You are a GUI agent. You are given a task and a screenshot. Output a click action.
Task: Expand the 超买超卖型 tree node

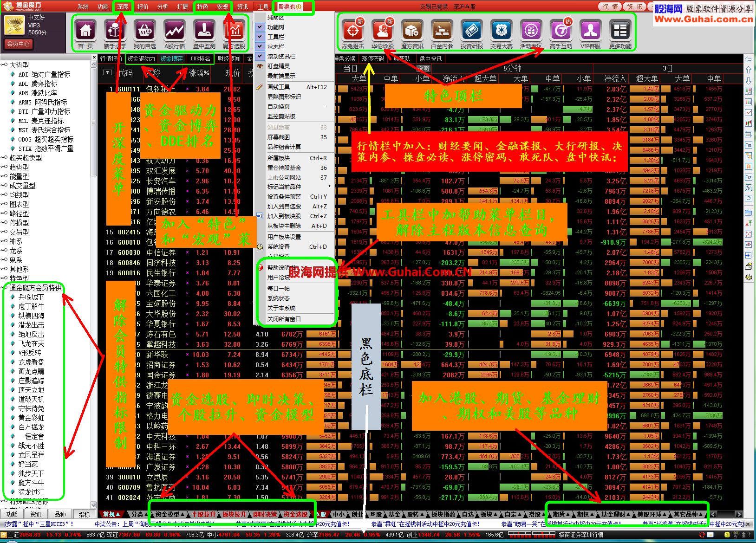pos(4,158)
